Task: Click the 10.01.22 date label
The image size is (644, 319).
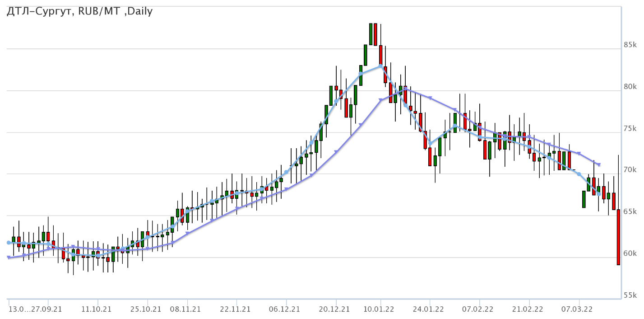Action: 380,309
